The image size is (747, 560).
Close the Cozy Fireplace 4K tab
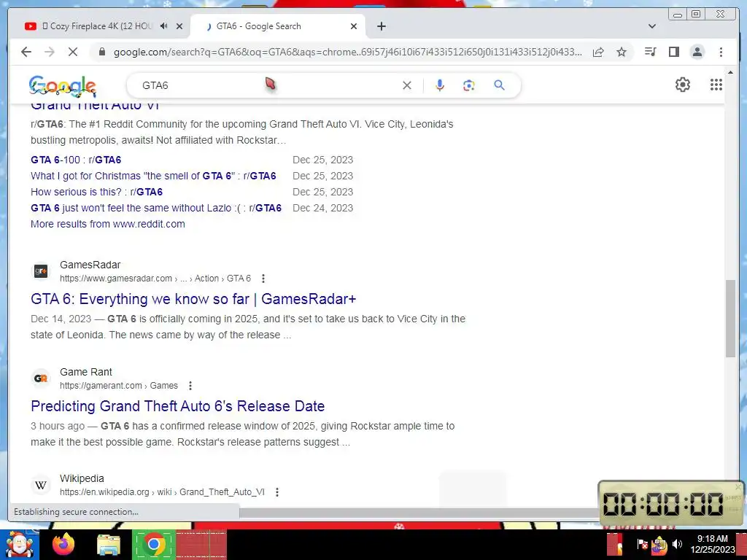click(179, 26)
